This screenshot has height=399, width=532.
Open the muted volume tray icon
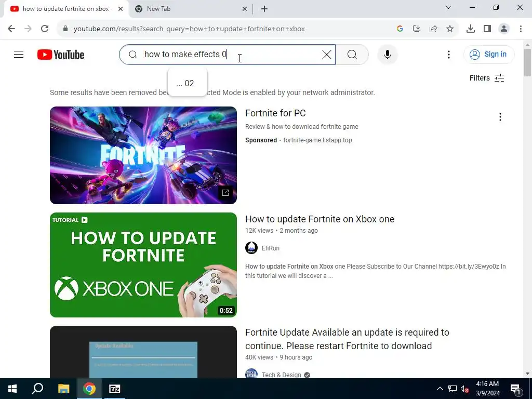pyautogui.click(x=465, y=389)
